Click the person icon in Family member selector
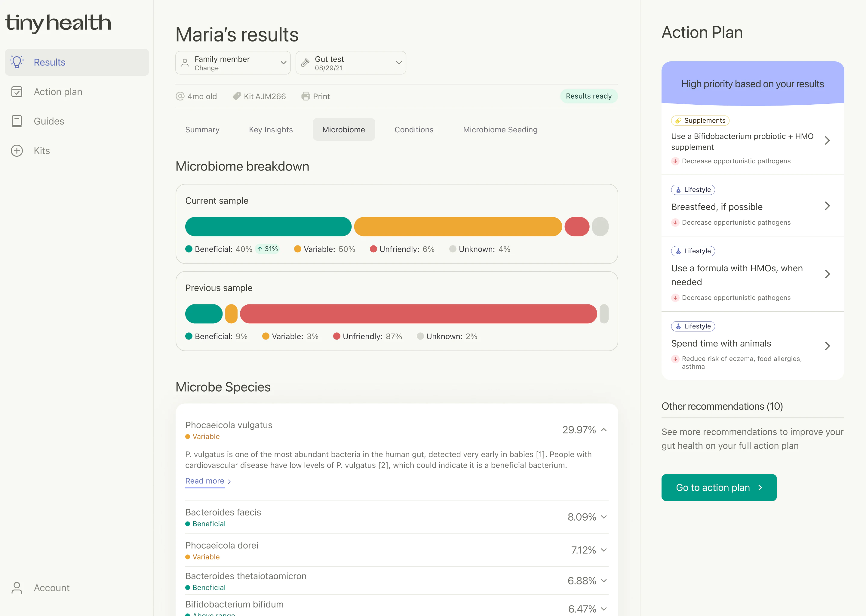The image size is (866, 616). pyautogui.click(x=185, y=63)
